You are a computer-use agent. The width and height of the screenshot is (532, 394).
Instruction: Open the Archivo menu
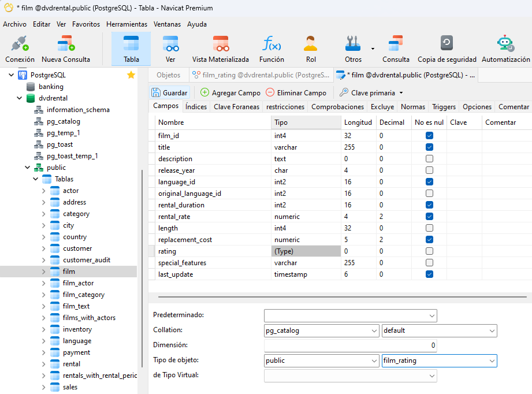[14, 24]
